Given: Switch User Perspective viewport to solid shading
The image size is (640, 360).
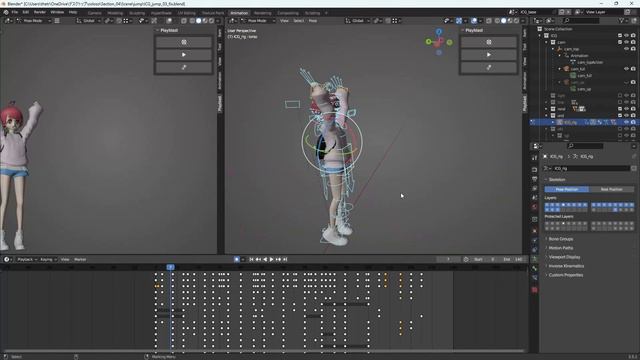Looking at the screenshot, I should [503, 21].
